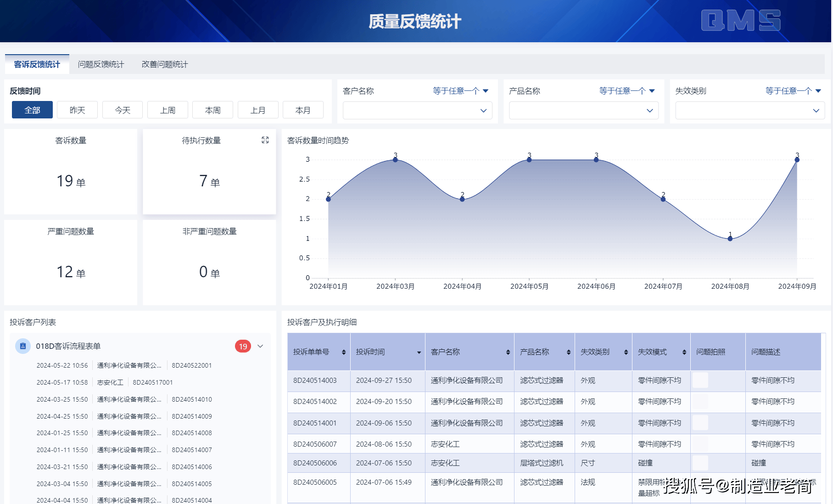Screen dimensions: 833x504
Task: Open the filter arrow on 投诉时间 column
Action: click(419, 352)
